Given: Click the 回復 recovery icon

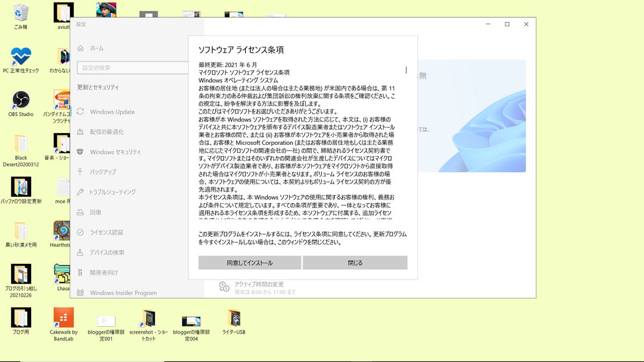Looking at the screenshot, I should point(80,212).
